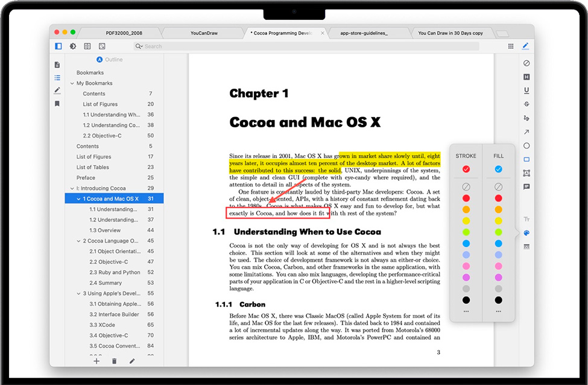The height and width of the screenshot is (385, 588).
Task: Open the color palette tool in the right toolbar
Action: 526,233
